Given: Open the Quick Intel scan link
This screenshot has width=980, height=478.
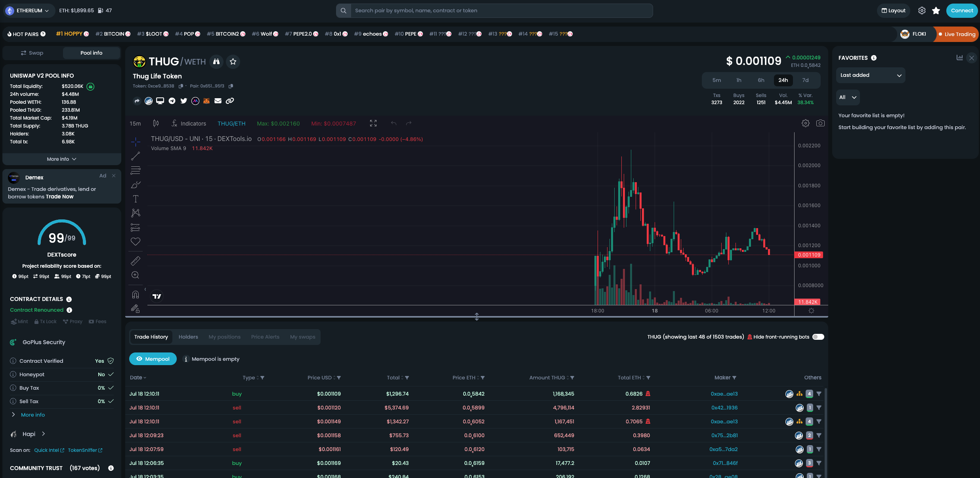Looking at the screenshot, I should (49, 450).
